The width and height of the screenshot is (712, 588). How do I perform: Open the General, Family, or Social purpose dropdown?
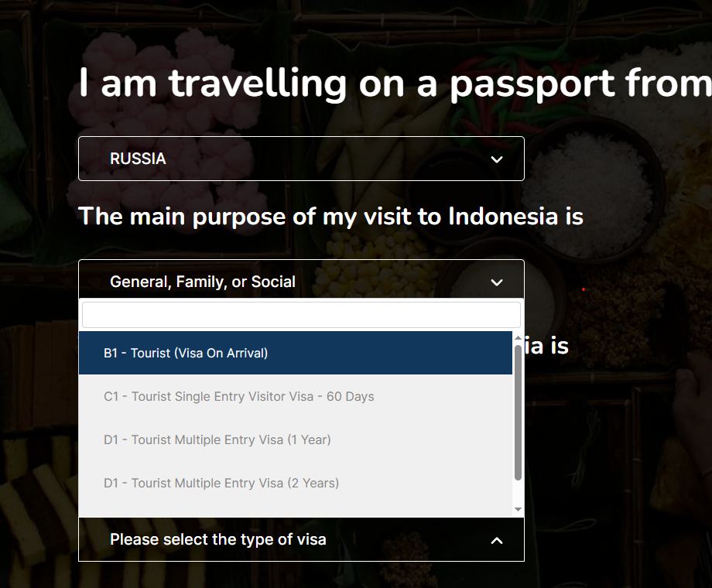pyautogui.click(x=301, y=282)
